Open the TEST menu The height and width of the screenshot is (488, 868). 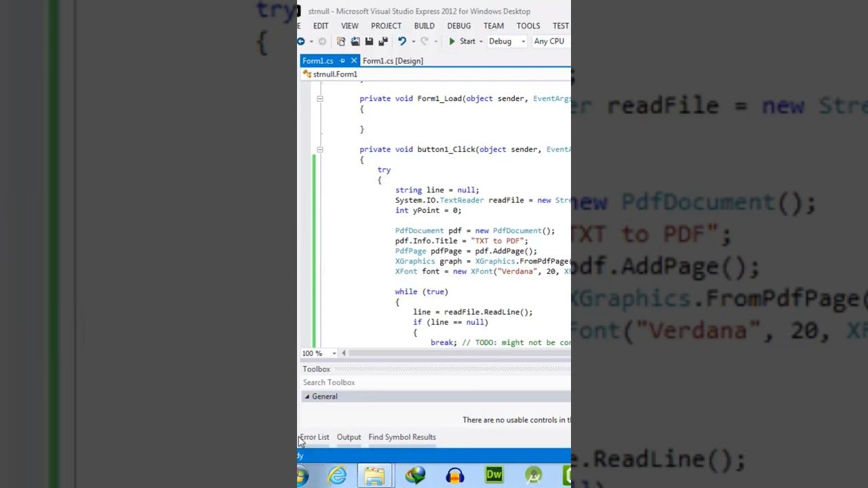[x=561, y=26]
